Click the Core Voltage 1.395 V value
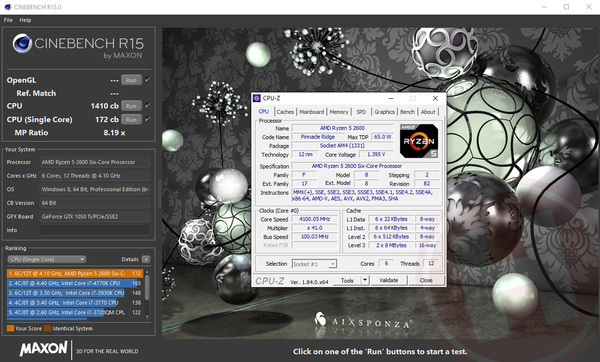600x362 pixels. click(x=376, y=155)
